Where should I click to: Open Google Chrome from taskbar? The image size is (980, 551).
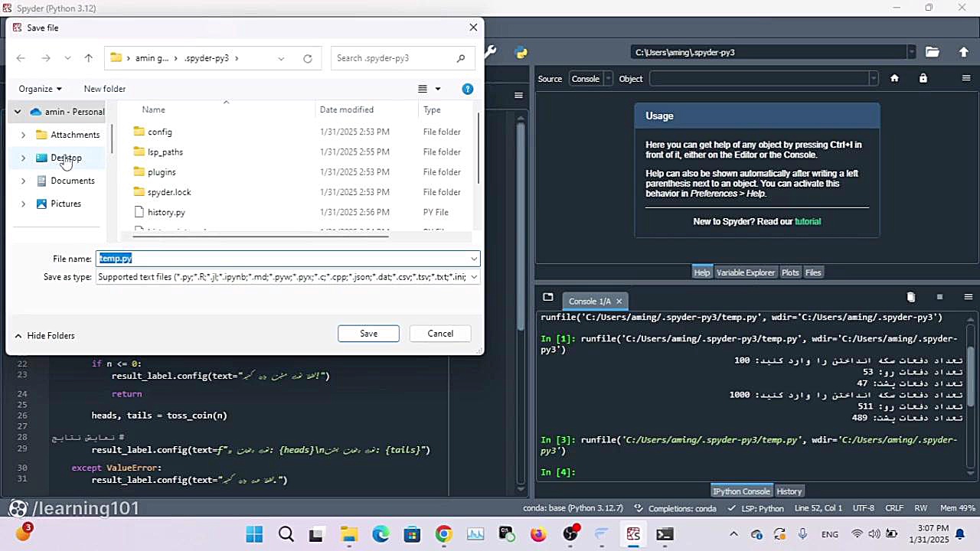[x=444, y=534]
